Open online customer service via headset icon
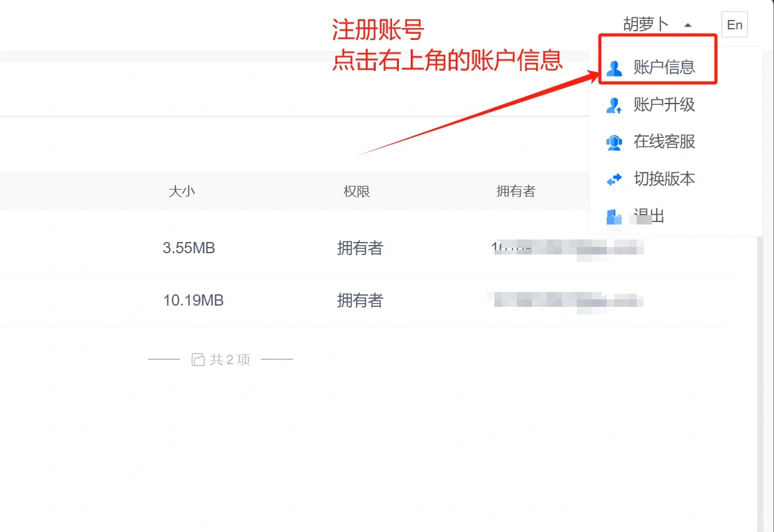Viewport: 774px width, 532px height. coord(614,142)
